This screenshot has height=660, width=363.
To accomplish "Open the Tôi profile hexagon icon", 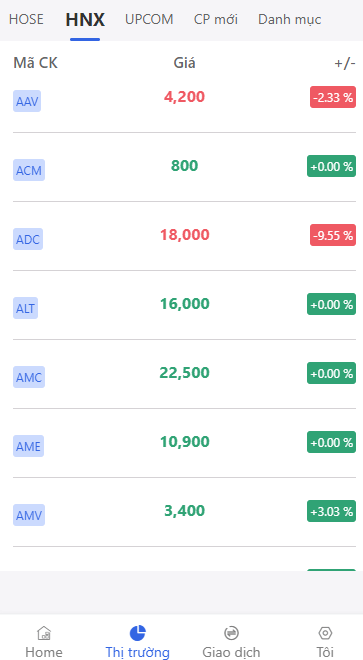I will point(325,633).
